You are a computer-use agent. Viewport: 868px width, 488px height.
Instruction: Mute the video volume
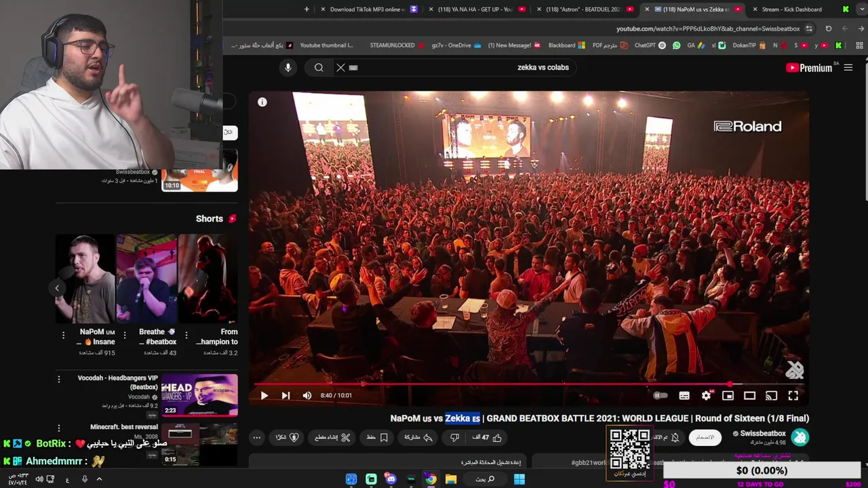pos(307,396)
